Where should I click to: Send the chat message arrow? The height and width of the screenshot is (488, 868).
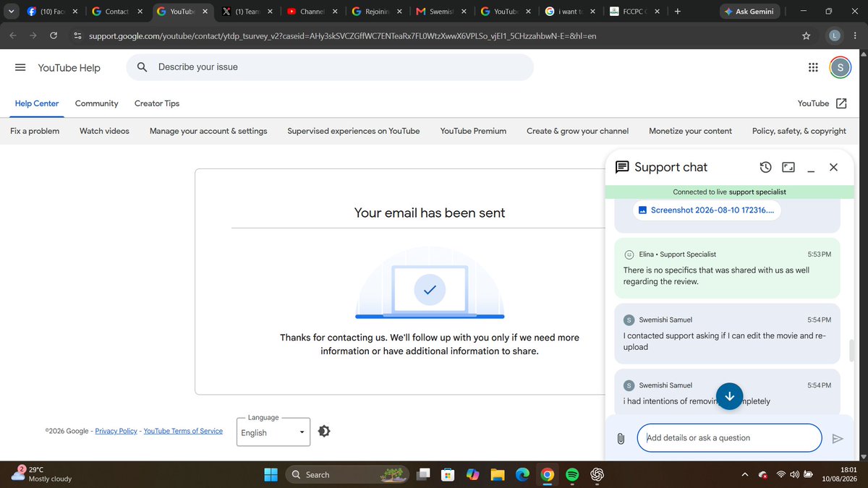pos(838,438)
